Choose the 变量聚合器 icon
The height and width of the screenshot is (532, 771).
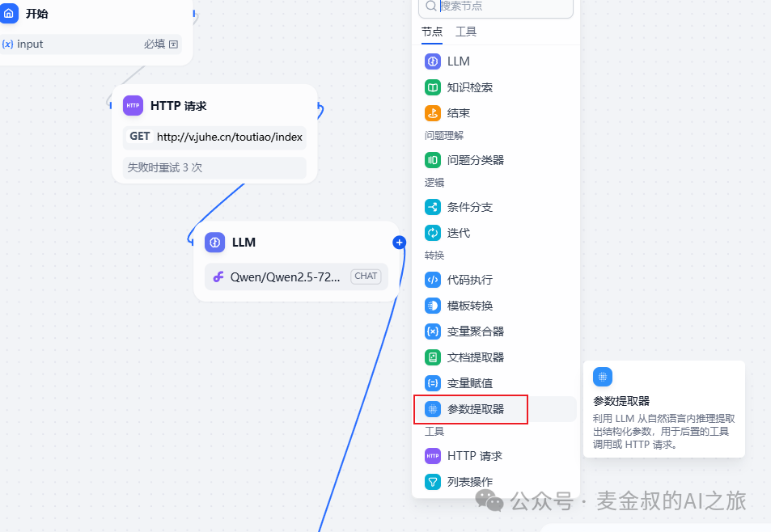433,331
